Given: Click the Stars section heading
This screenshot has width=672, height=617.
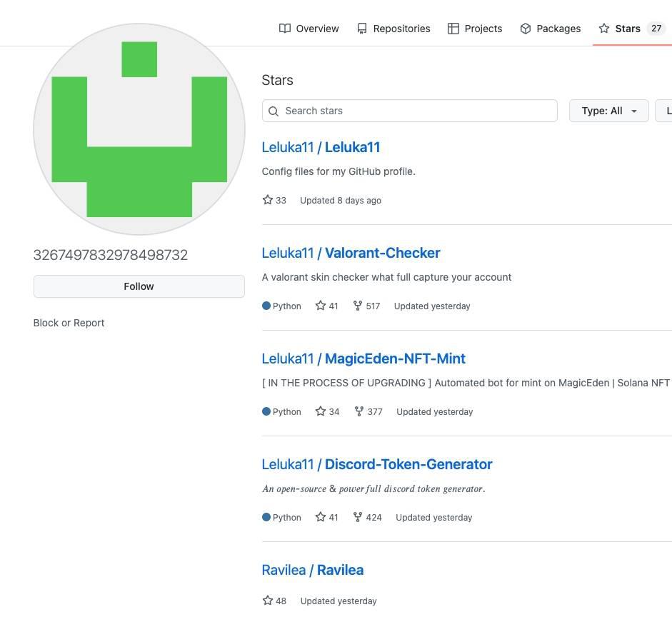Looking at the screenshot, I should 277,80.
